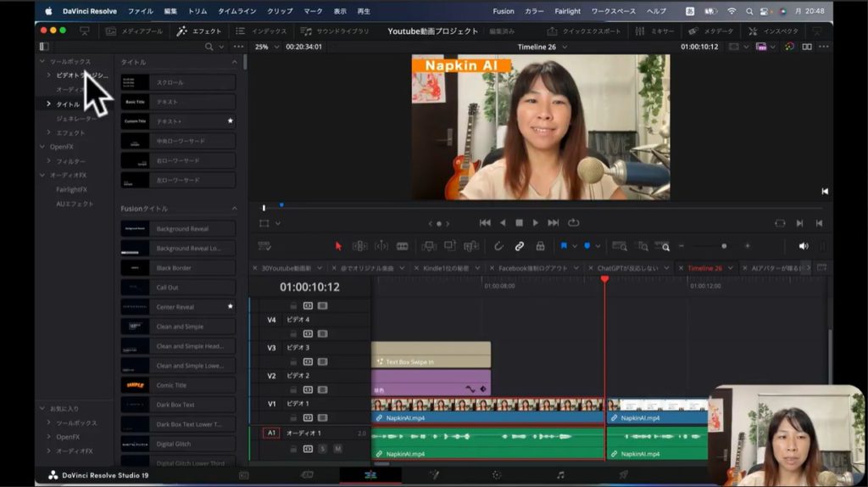This screenshot has height=487, width=868.
Task: Open the Fairlight menu in menu bar
Action: click(x=568, y=11)
